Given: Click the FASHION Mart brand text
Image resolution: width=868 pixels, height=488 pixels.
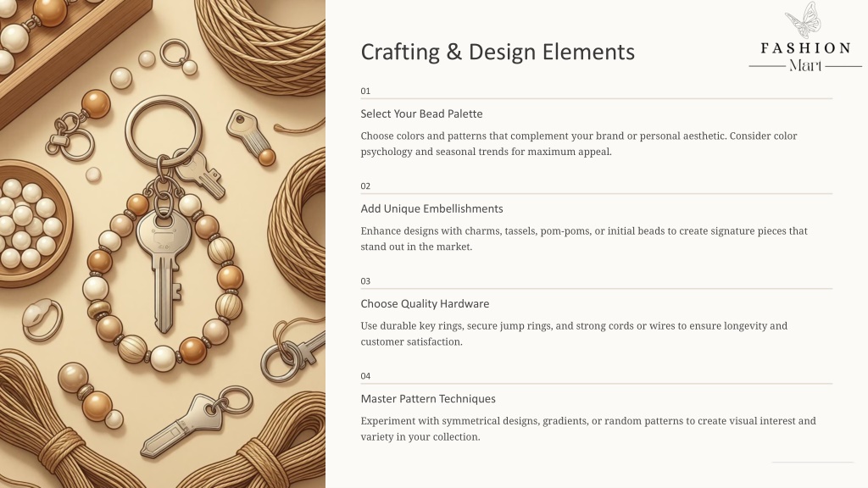Looking at the screenshot, I should (x=805, y=56).
